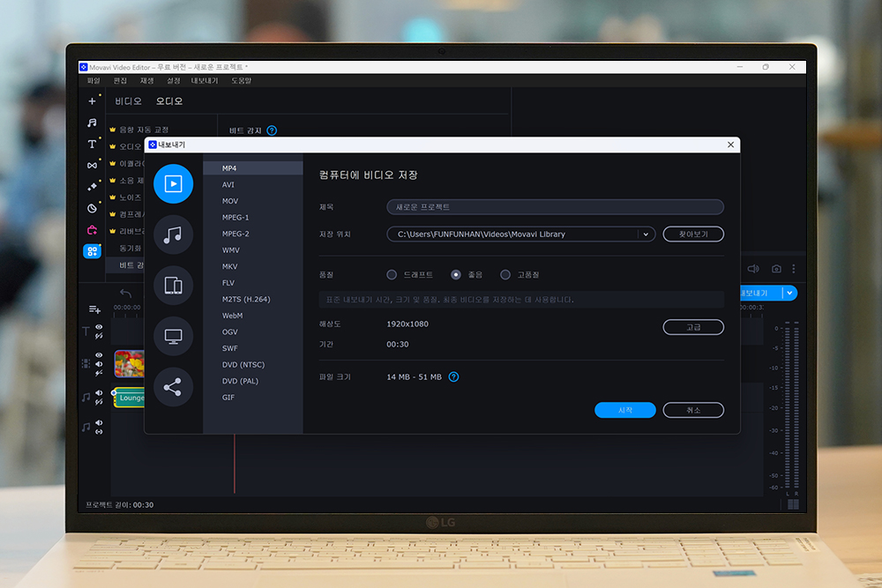
Task: Switch to the 오디오 tab
Action: pos(168,101)
